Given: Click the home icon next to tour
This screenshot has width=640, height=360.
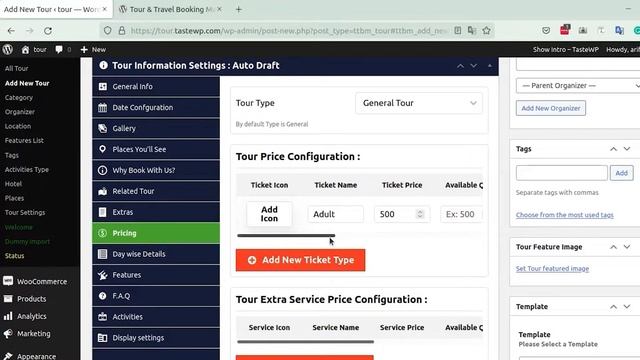Looking at the screenshot, I should [25, 49].
